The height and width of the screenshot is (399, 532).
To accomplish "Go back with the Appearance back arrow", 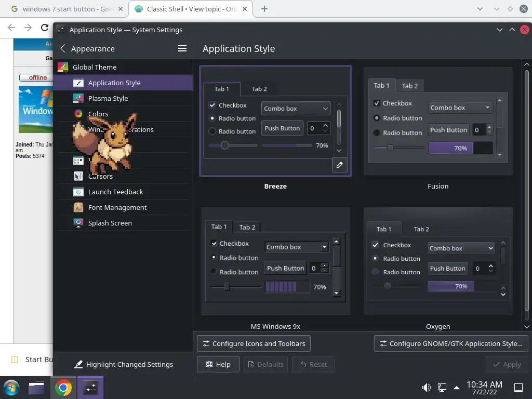I will (x=63, y=48).
